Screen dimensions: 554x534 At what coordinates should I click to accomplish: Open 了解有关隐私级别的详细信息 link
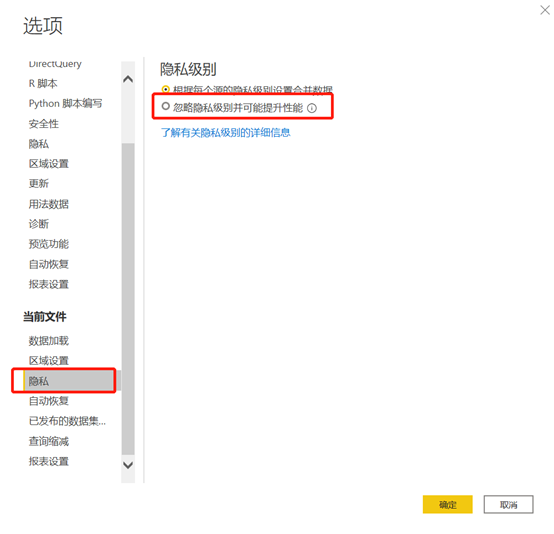tap(226, 133)
